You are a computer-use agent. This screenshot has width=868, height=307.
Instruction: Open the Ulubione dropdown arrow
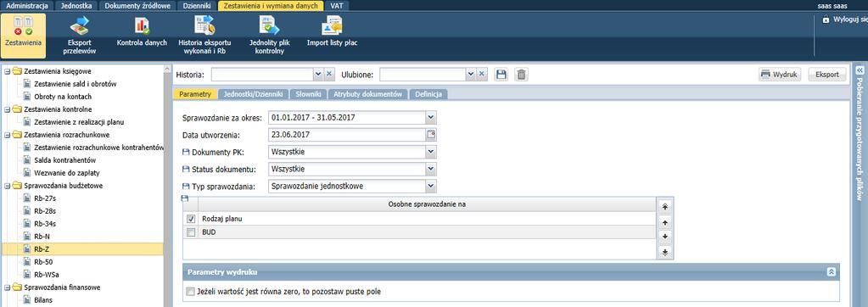click(x=471, y=74)
